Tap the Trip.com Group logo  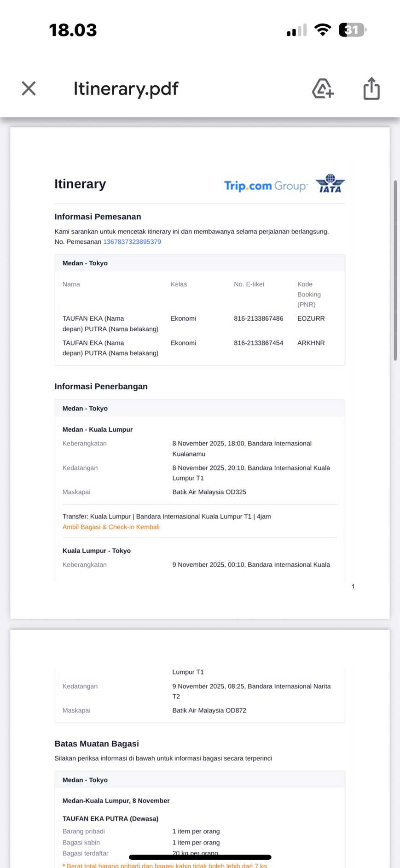[266, 186]
